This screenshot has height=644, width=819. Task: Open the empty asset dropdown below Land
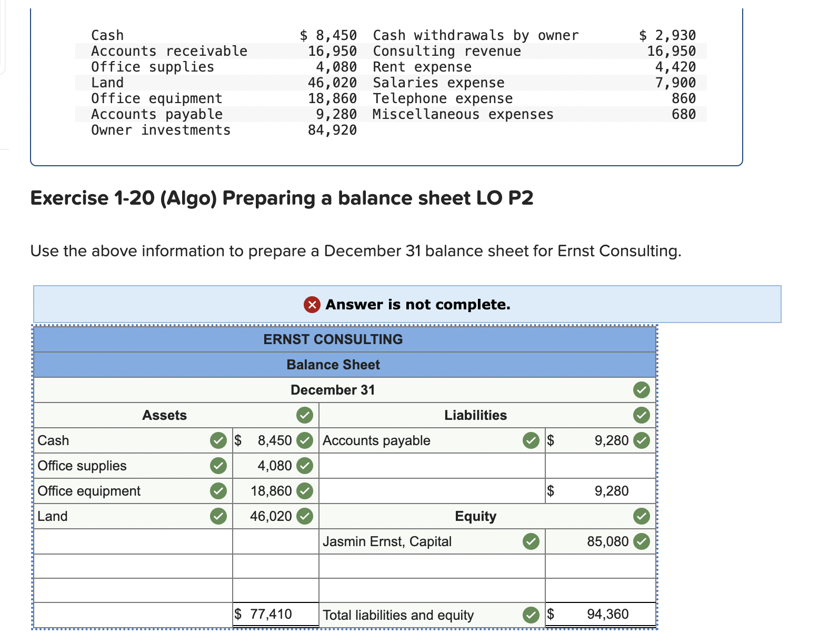132,541
